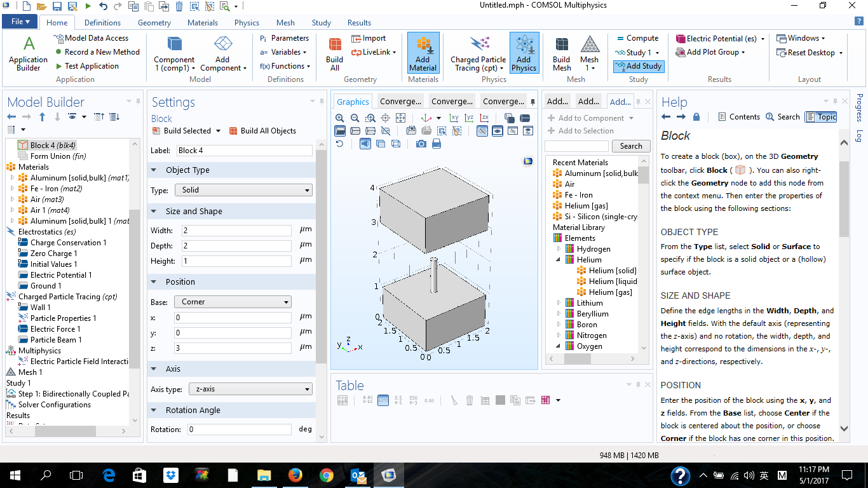Open the Help question mark in the taskbar
The image size is (868, 488).
click(680, 475)
